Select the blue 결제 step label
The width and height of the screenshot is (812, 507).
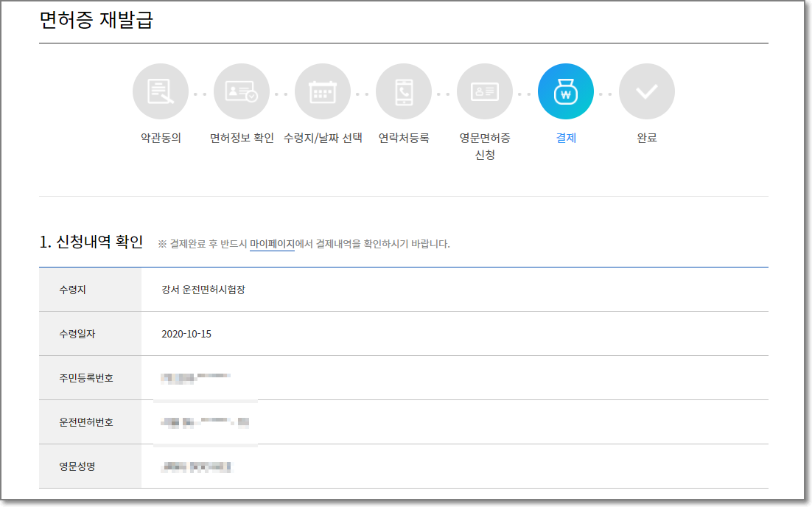tap(565, 138)
